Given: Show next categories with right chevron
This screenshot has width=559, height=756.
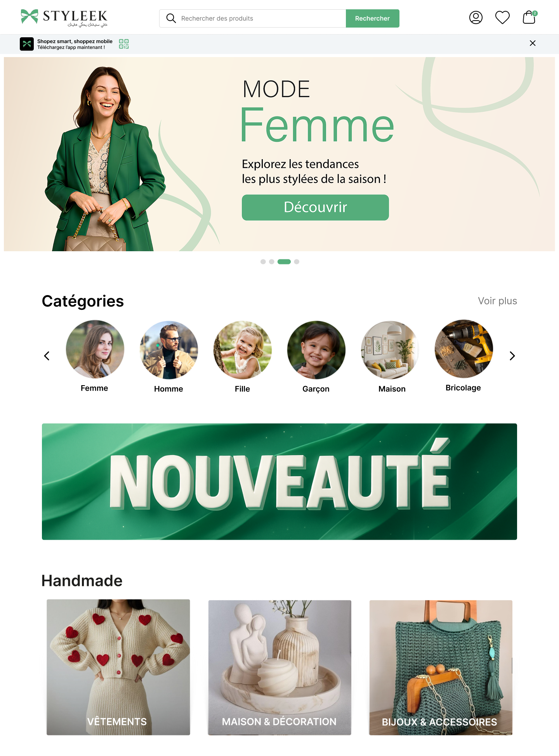Looking at the screenshot, I should click(x=512, y=356).
